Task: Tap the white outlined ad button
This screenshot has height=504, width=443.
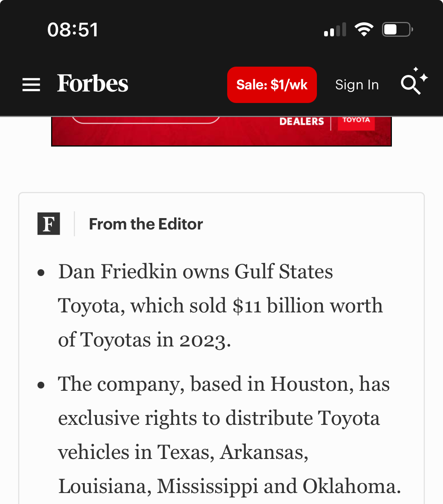Action: 146,120
